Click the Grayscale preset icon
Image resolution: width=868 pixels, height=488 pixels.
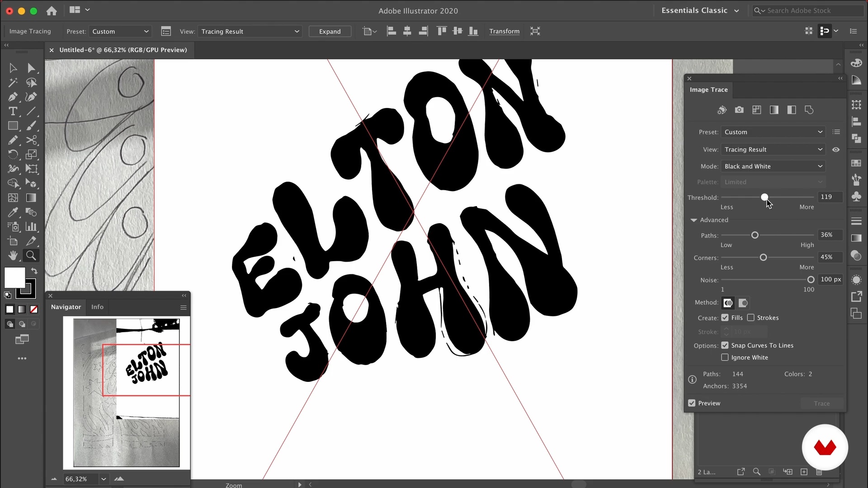click(774, 110)
